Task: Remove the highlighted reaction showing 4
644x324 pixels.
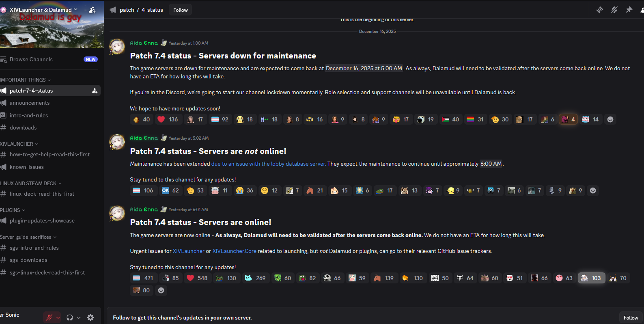Action: tap(568, 119)
